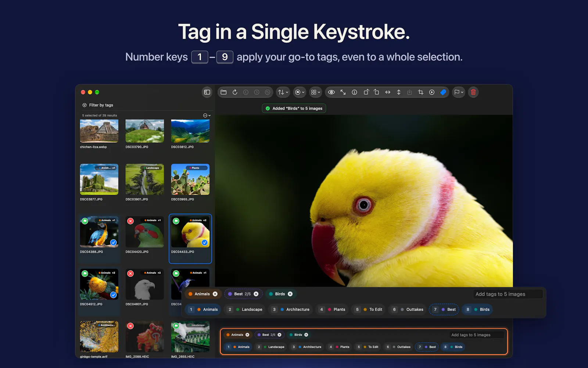The height and width of the screenshot is (368, 588).
Task: Flip image vertically icon
Action: (x=399, y=92)
